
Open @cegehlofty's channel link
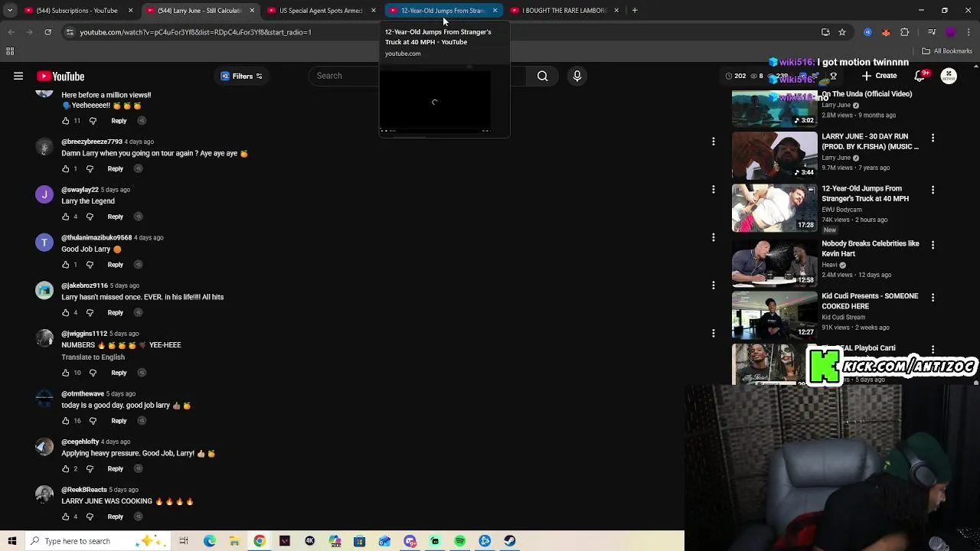[80, 442]
